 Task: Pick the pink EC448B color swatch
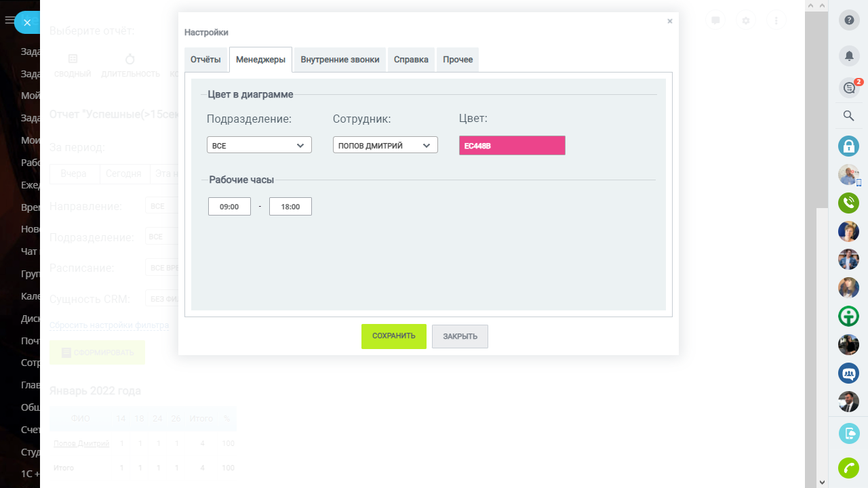(512, 146)
